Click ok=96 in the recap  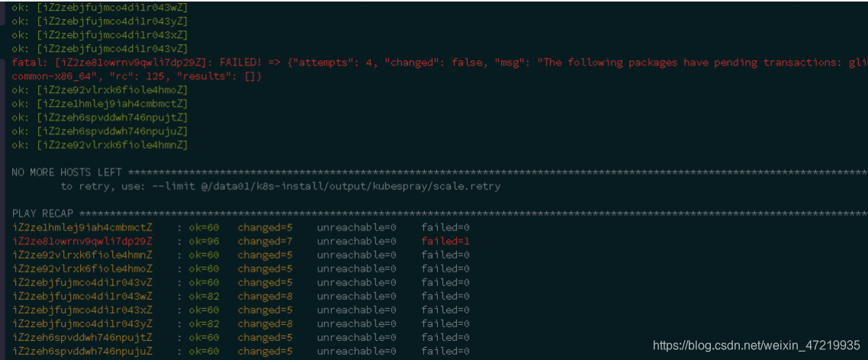[204, 242]
